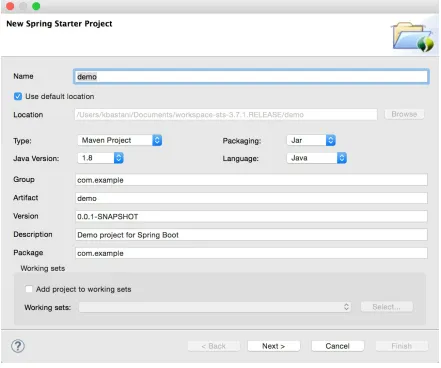Click the New Spring Starter Project title

click(59, 24)
